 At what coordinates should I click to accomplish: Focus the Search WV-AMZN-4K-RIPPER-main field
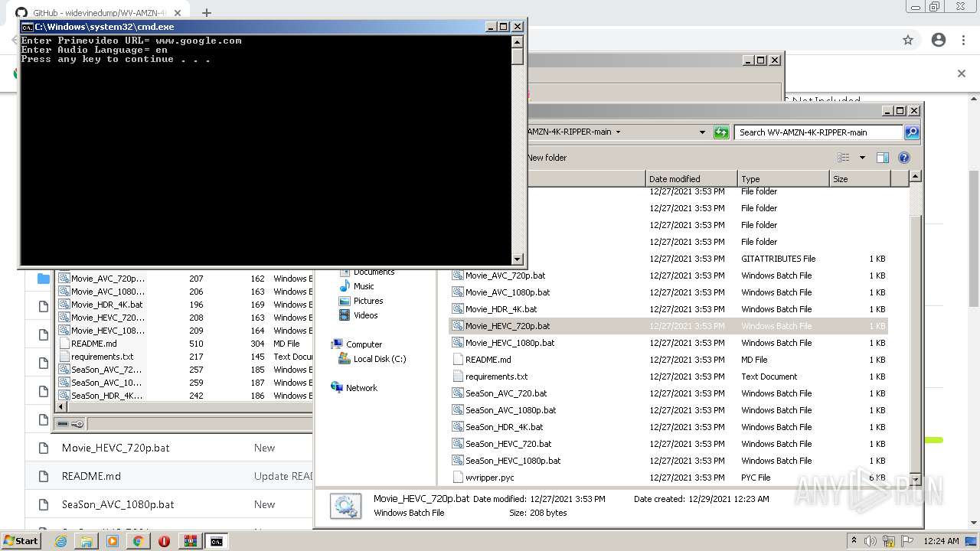[819, 132]
